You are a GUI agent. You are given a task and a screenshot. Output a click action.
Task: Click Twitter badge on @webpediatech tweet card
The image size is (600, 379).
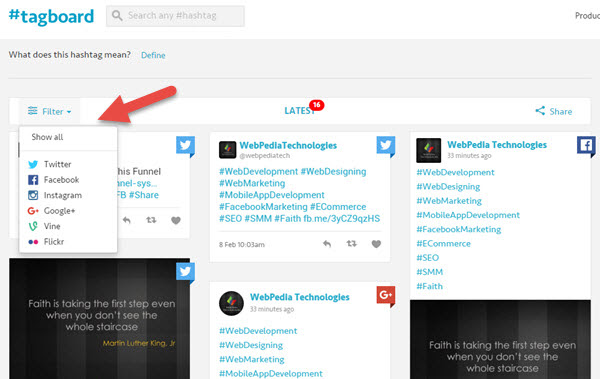pyautogui.click(x=386, y=146)
